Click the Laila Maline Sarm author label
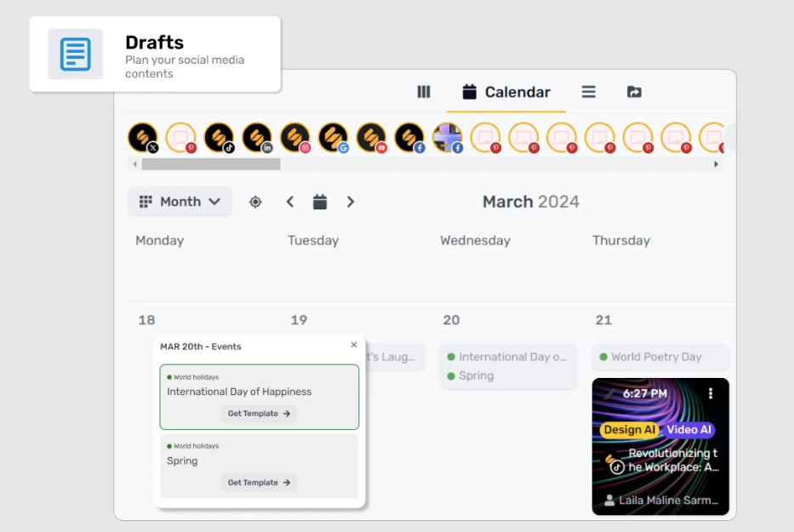Viewport: 794px width, 532px height. coord(661,501)
